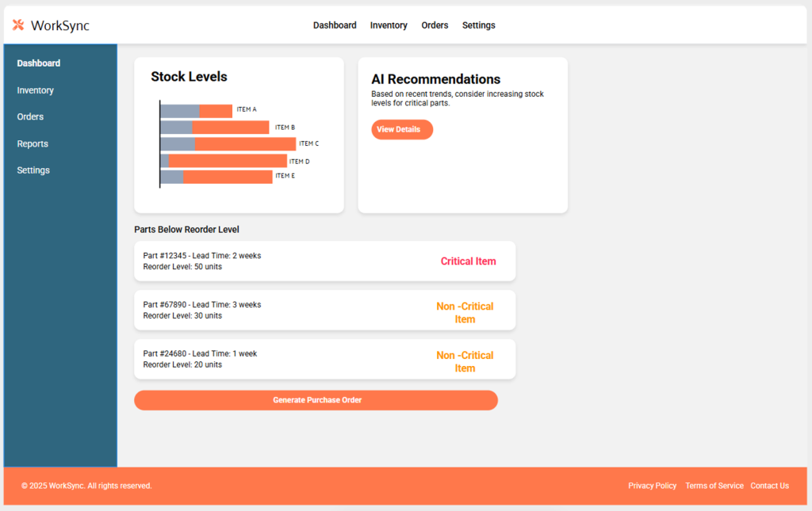Image resolution: width=812 pixels, height=511 pixels.
Task: Open Inventory from the sidebar
Action: click(35, 90)
